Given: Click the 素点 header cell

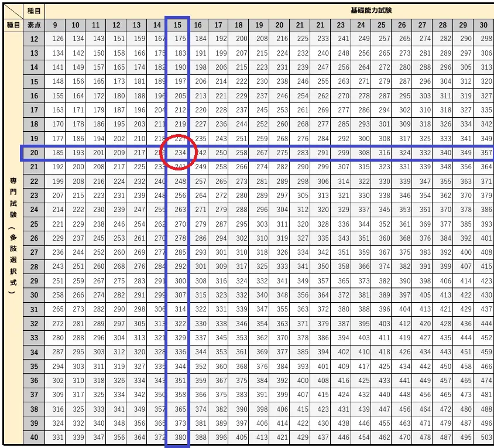Looking at the screenshot, I should 33,25.
